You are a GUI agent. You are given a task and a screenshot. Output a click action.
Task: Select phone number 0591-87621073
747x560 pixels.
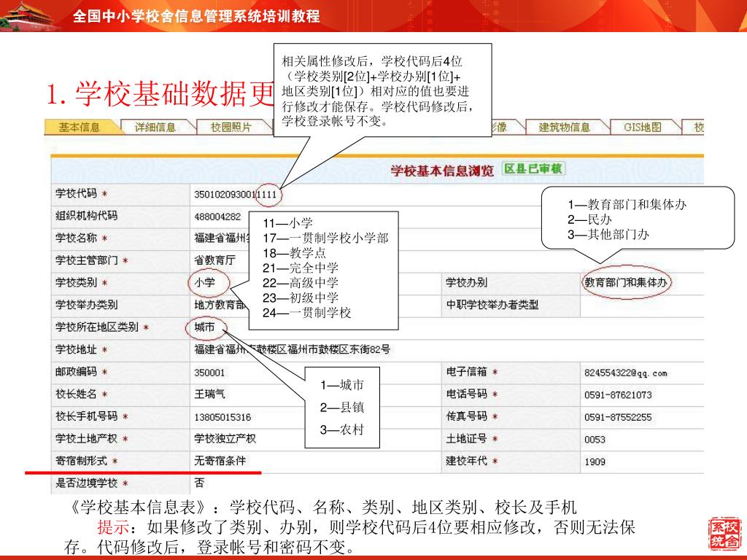(x=618, y=394)
